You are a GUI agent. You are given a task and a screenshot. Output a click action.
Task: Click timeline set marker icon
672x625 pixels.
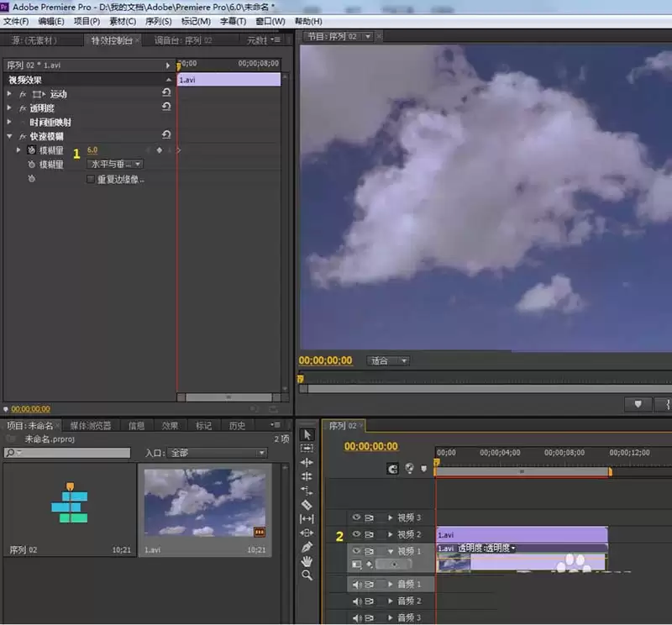tap(424, 469)
